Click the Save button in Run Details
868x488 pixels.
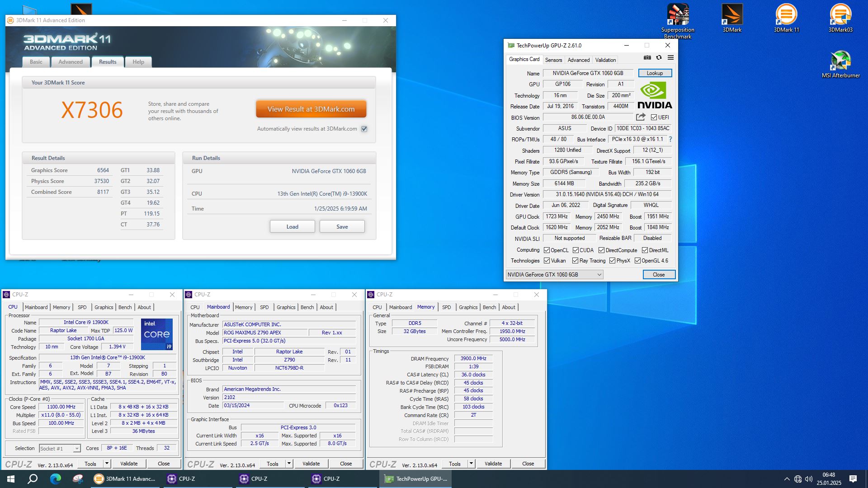click(342, 227)
